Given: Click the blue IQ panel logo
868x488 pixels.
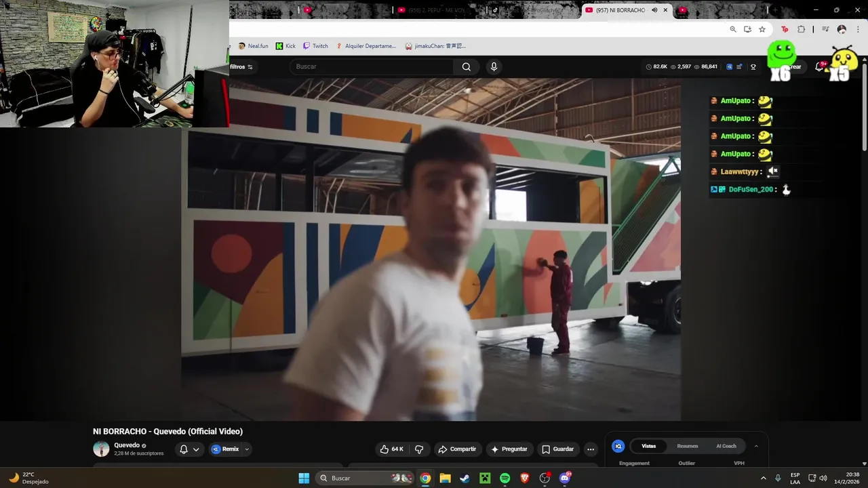Looking at the screenshot, I should click(618, 446).
